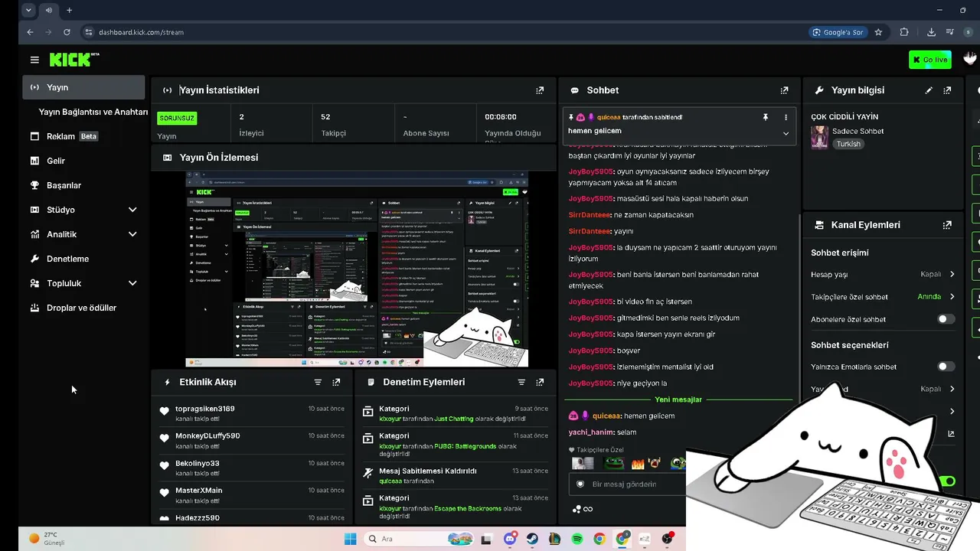Open Discord from the taskbar
The height and width of the screenshot is (551, 980).
510,539
